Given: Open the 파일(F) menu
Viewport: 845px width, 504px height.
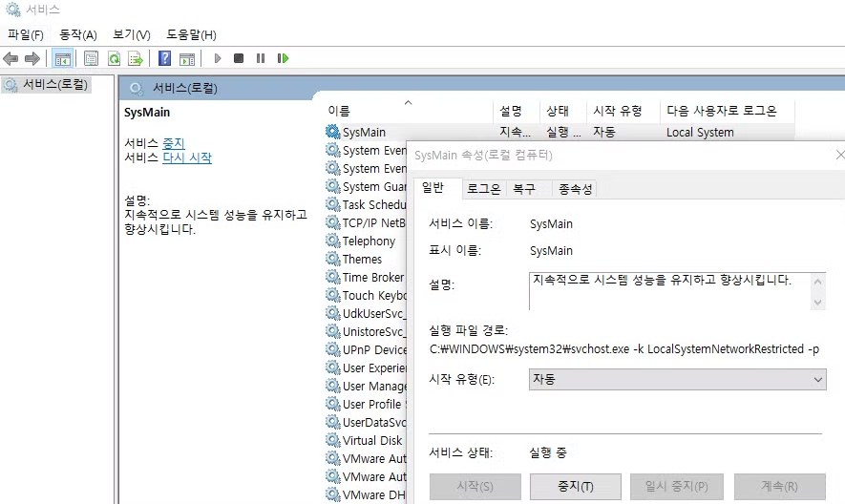Looking at the screenshot, I should click(26, 35).
